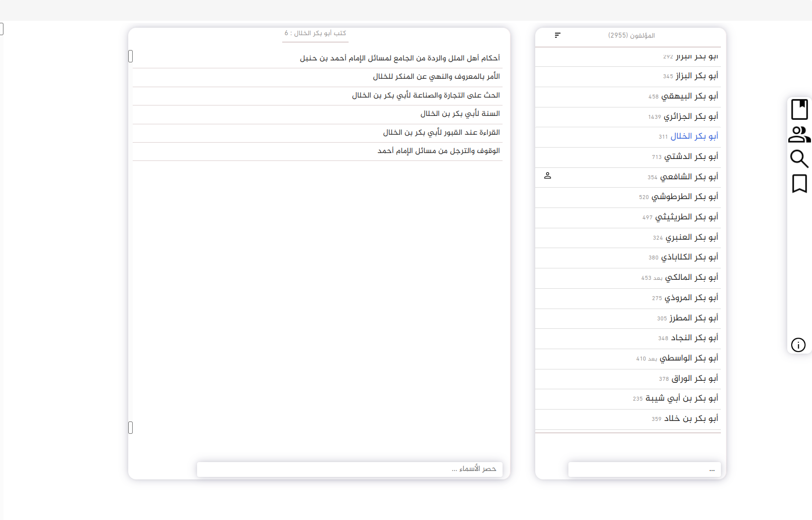Select author أبو بكر الكلاباذي 380
This screenshot has width=812, height=520.
tap(628, 258)
